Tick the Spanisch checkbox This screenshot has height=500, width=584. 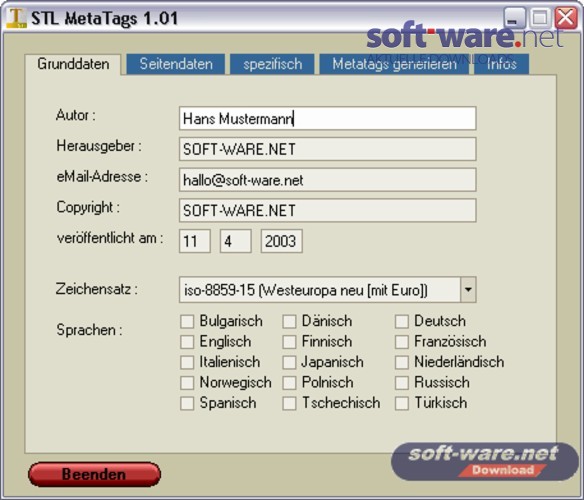(187, 403)
